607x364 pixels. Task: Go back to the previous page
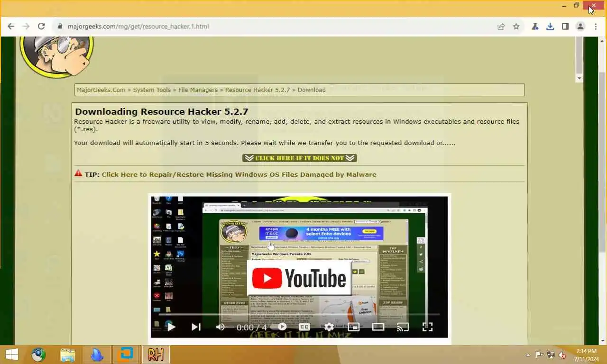(11, 27)
